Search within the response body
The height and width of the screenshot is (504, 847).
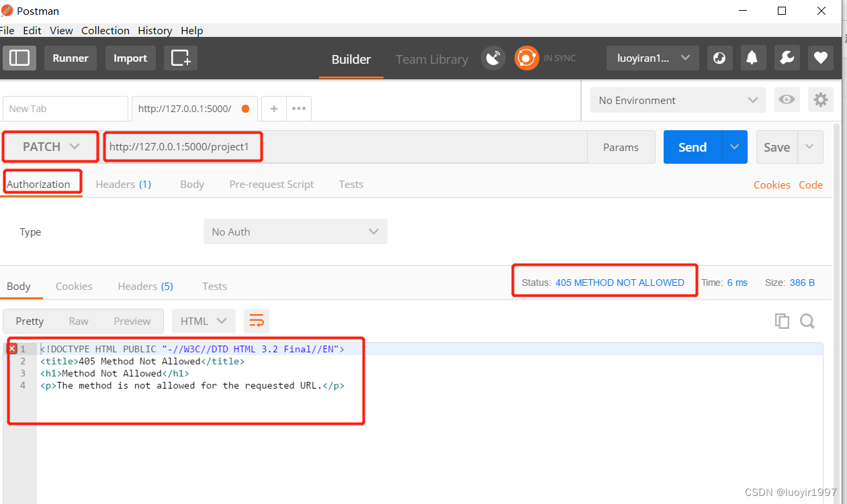coord(807,321)
